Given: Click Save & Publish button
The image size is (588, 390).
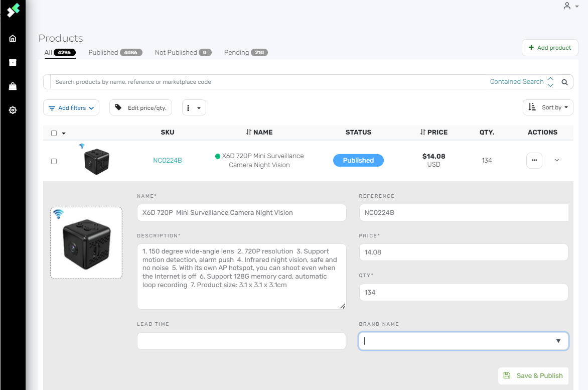Looking at the screenshot, I should (x=533, y=375).
